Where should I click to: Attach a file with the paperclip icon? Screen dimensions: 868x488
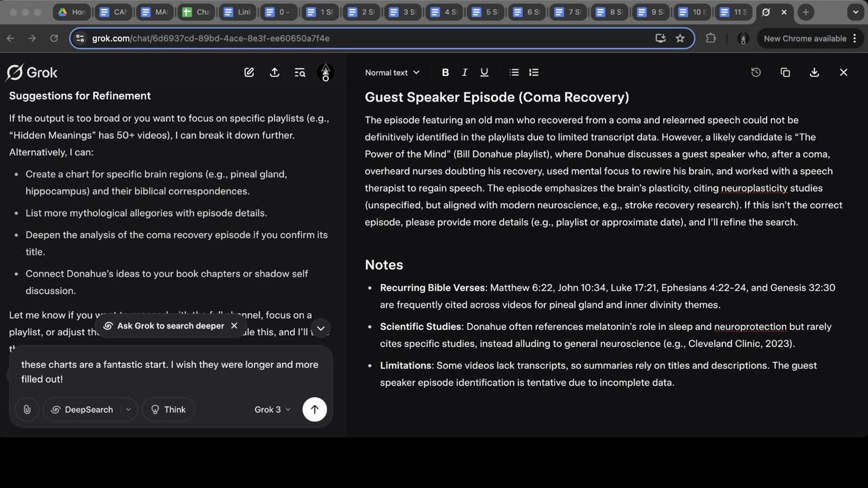pos(27,409)
